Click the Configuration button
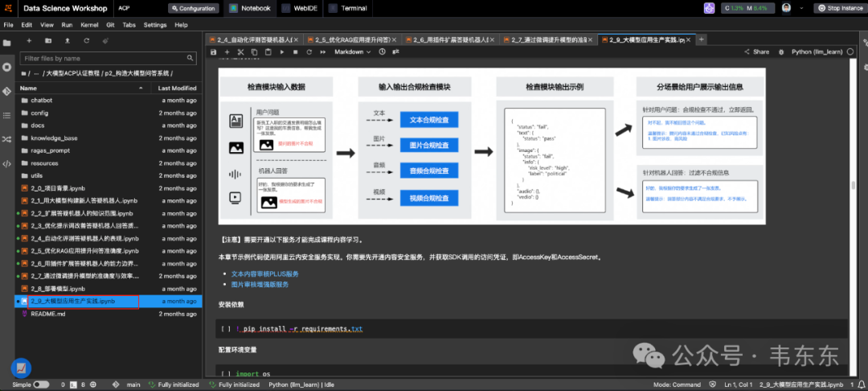 pyautogui.click(x=194, y=8)
